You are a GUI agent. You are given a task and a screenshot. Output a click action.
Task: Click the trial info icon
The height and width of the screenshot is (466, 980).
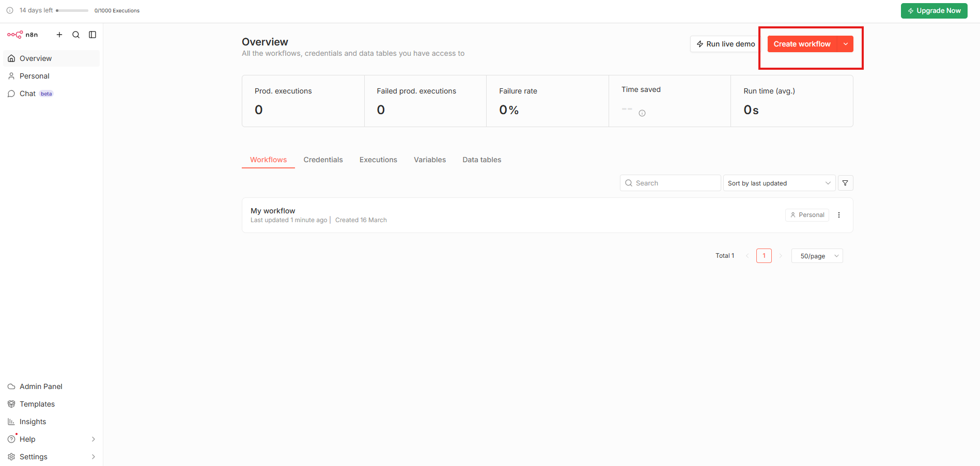point(10,10)
